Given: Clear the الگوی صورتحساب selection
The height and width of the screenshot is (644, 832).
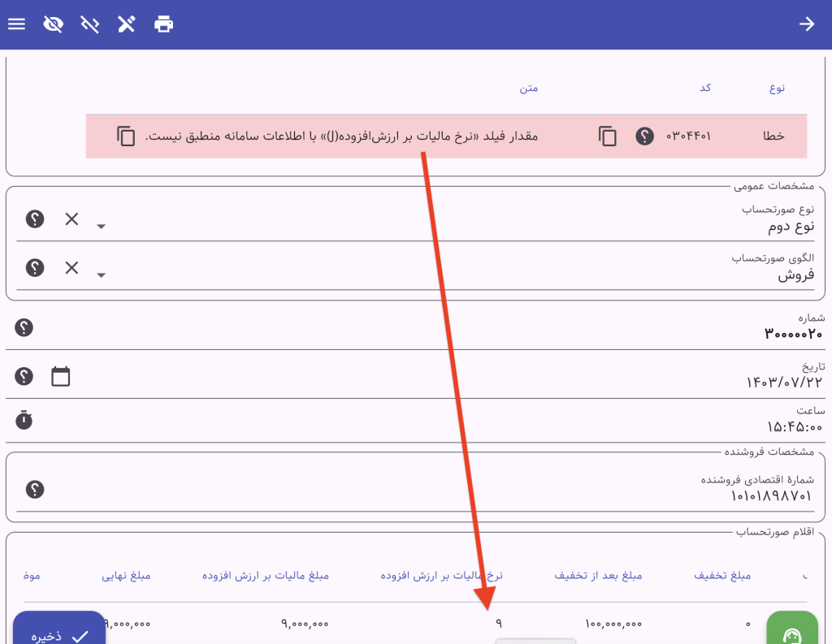Looking at the screenshot, I should [x=71, y=268].
